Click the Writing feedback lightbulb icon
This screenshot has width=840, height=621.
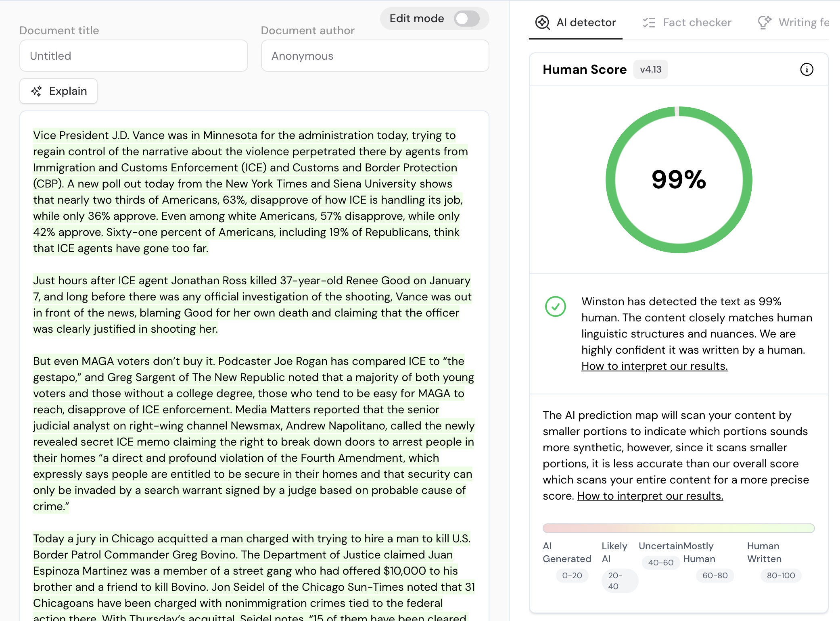tap(764, 23)
